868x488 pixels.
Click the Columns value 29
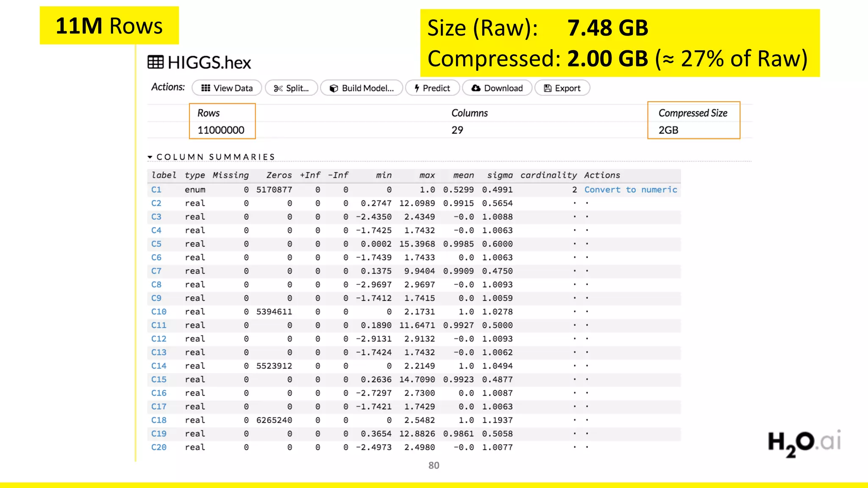(x=457, y=130)
